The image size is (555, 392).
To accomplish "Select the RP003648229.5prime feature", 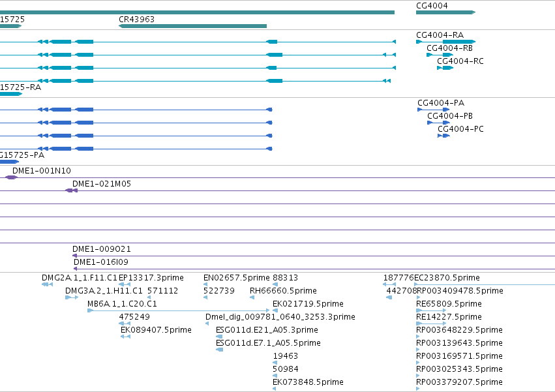I will click(418, 337).
